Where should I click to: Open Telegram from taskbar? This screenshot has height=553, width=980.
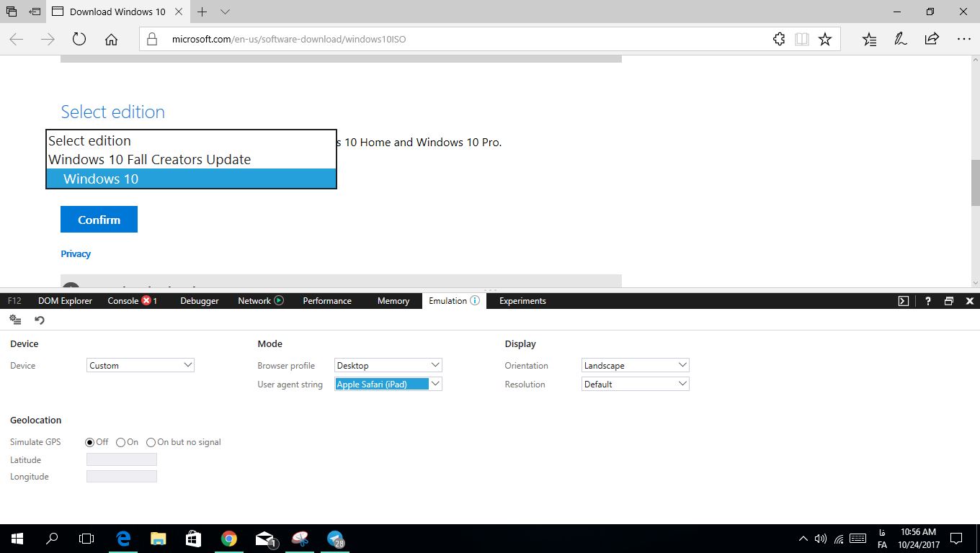[x=335, y=539]
